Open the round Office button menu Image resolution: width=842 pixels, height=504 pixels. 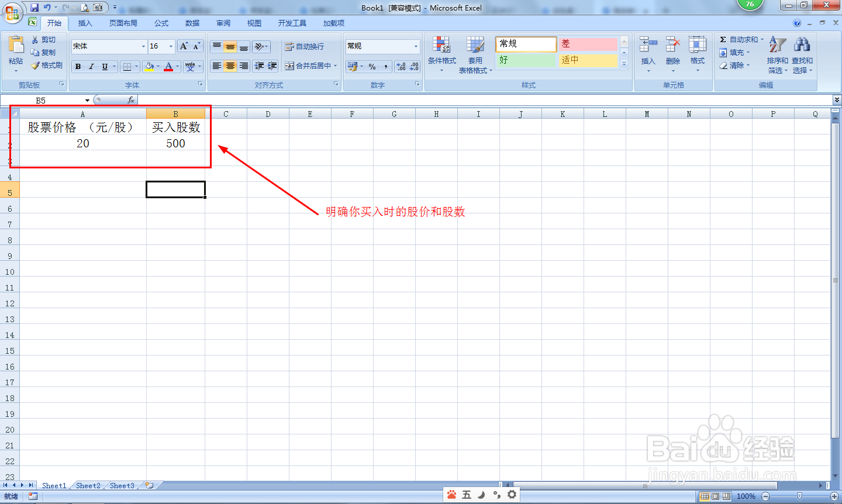pyautogui.click(x=12, y=12)
